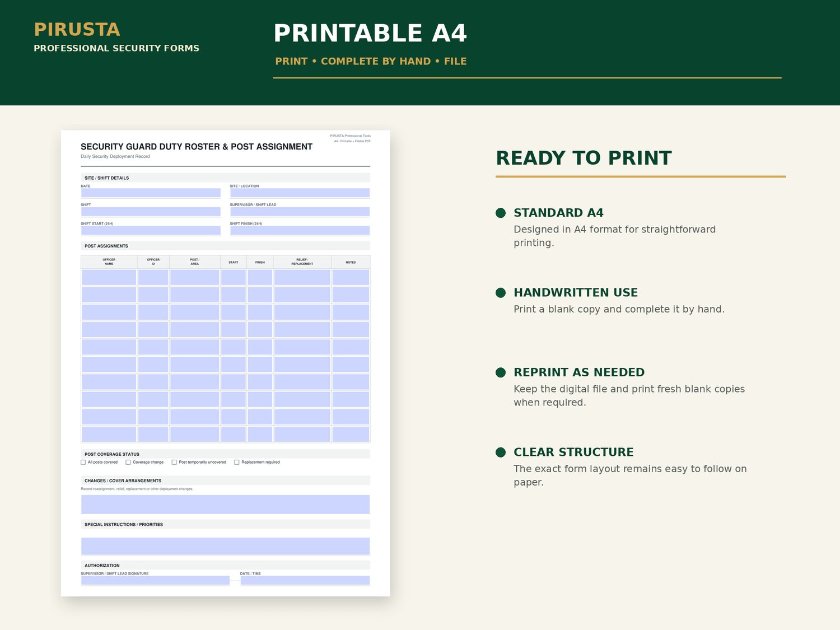Click the REPRINT AS NEEDED bullet heading
Viewport: 840px width, 630px height.
[x=579, y=372]
